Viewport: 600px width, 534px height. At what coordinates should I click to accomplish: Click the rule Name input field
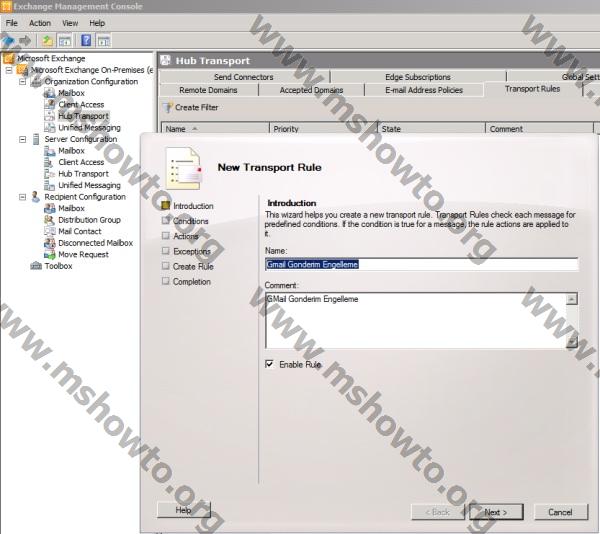(421, 264)
